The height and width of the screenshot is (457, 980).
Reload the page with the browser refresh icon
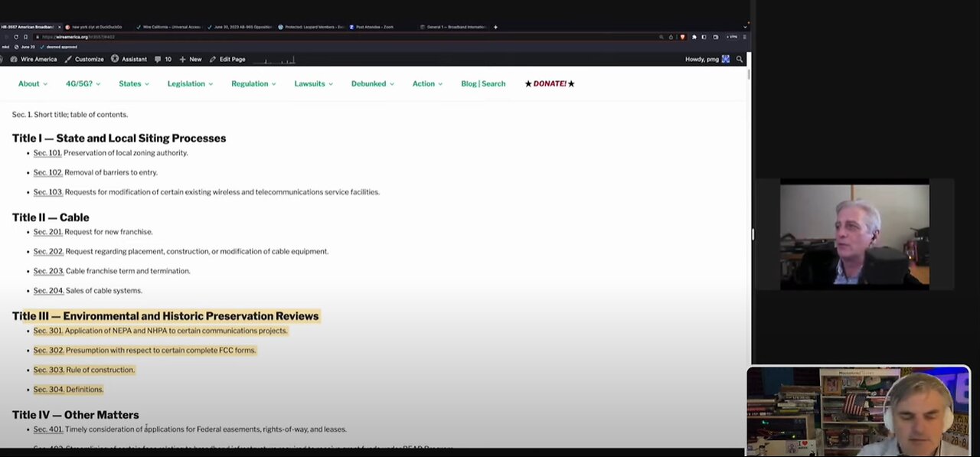[16, 37]
